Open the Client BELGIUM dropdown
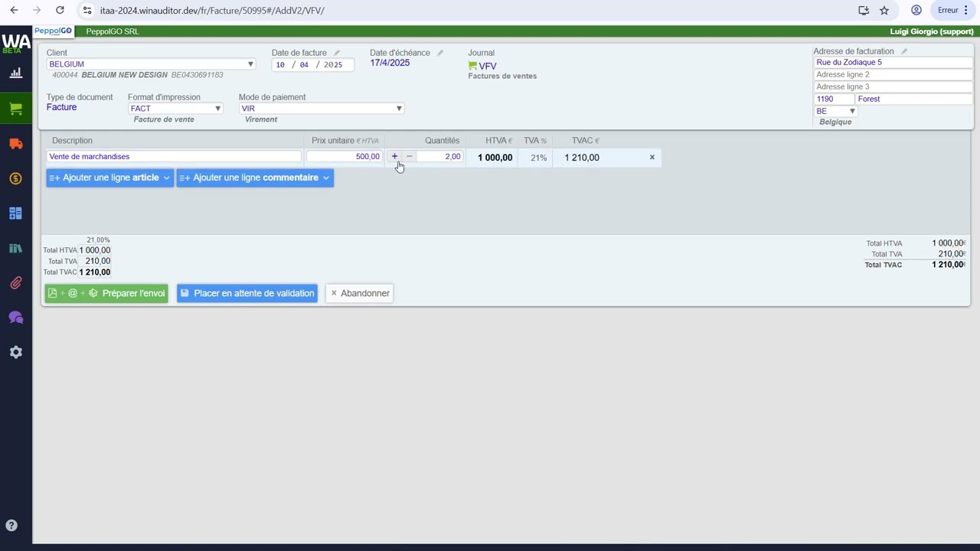The image size is (980, 551). (x=151, y=64)
